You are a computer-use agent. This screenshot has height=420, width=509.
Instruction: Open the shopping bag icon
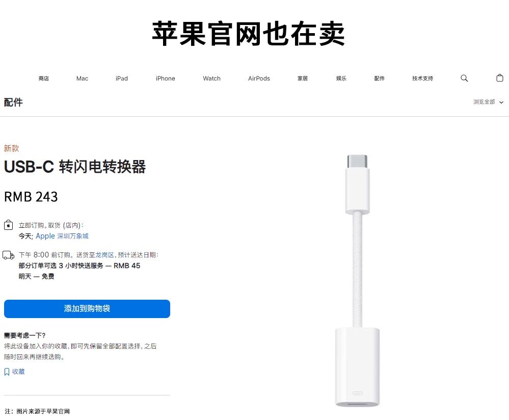coord(500,78)
